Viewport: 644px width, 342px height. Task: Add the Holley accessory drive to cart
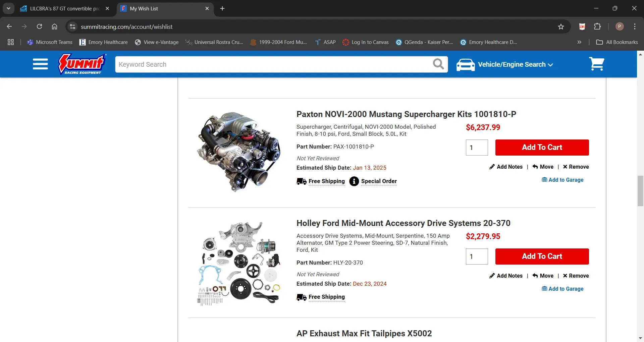pos(542,256)
